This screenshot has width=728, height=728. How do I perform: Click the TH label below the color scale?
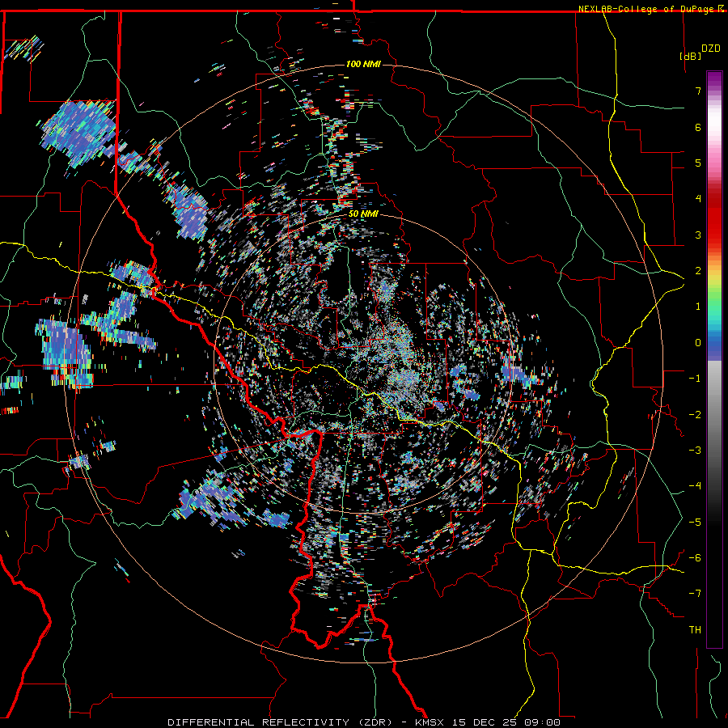click(695, 629)
